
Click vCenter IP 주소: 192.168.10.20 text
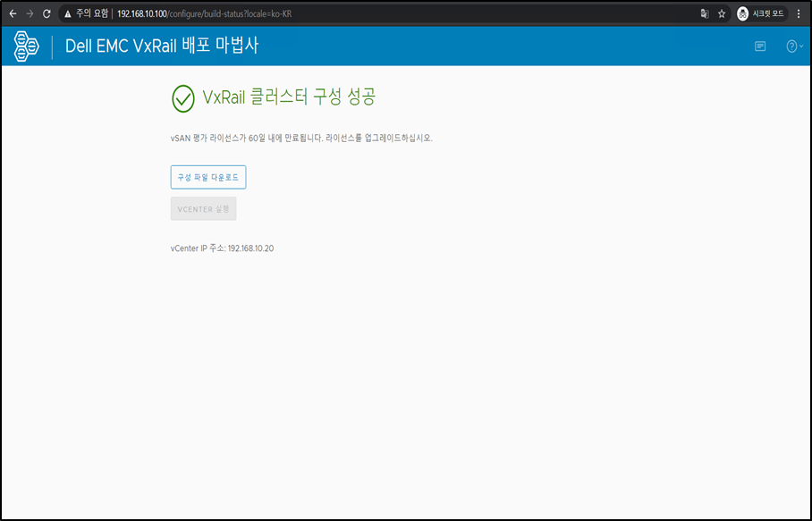[222, 248]
